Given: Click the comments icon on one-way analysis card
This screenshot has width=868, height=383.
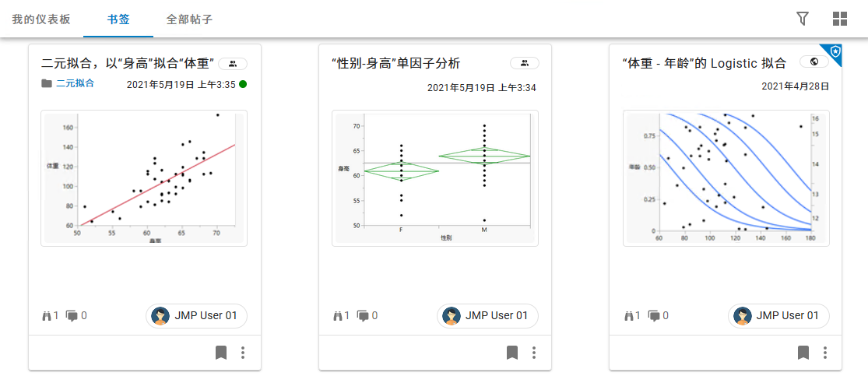Looking at the screenshot, I should click(x=363, y=315).
